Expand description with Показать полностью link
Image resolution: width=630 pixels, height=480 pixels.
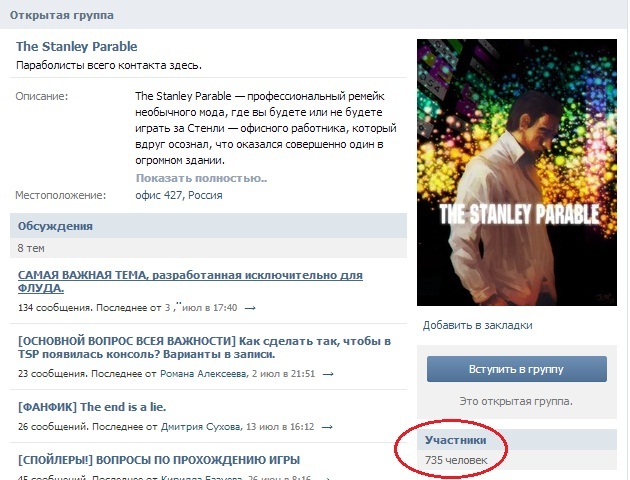201,178
